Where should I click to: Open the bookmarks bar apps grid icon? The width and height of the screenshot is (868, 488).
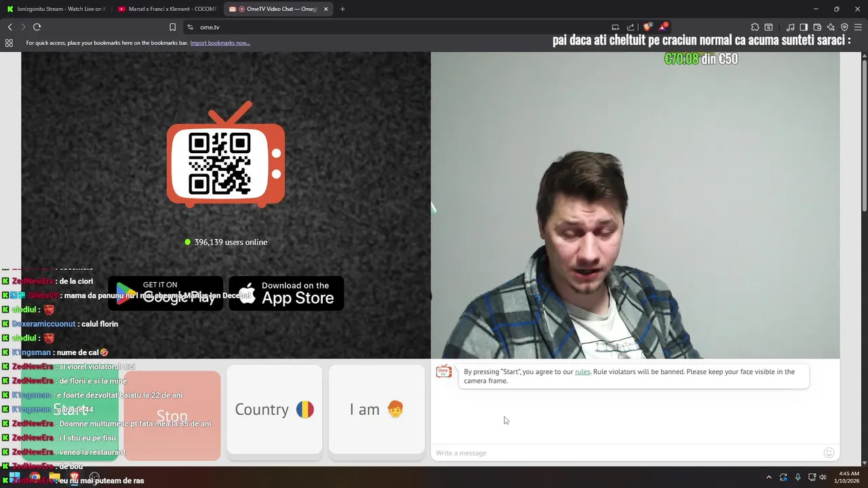[x=9, y=43]
